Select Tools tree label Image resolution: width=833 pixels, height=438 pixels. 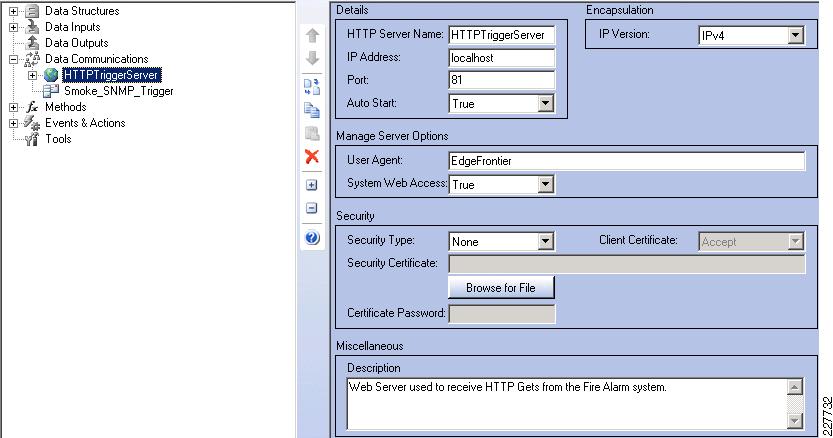coord(58,139)
